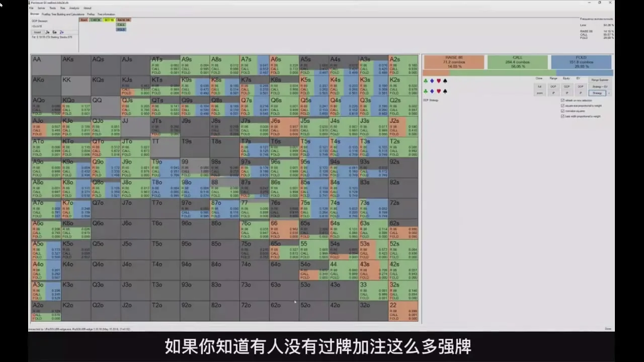Open the Tree menu
This screenshot has height=362, width=644.
62,9
